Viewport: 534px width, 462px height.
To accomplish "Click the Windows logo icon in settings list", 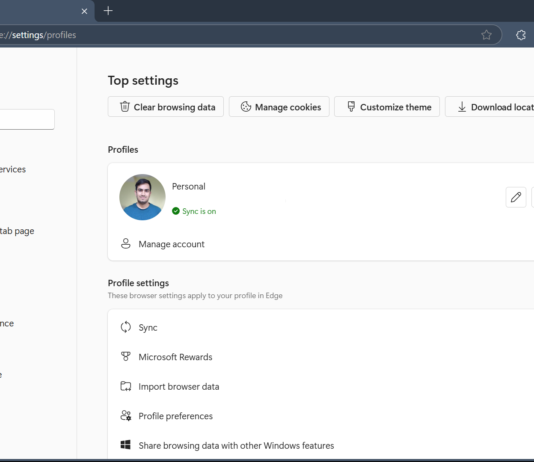I will coord(126,445).
